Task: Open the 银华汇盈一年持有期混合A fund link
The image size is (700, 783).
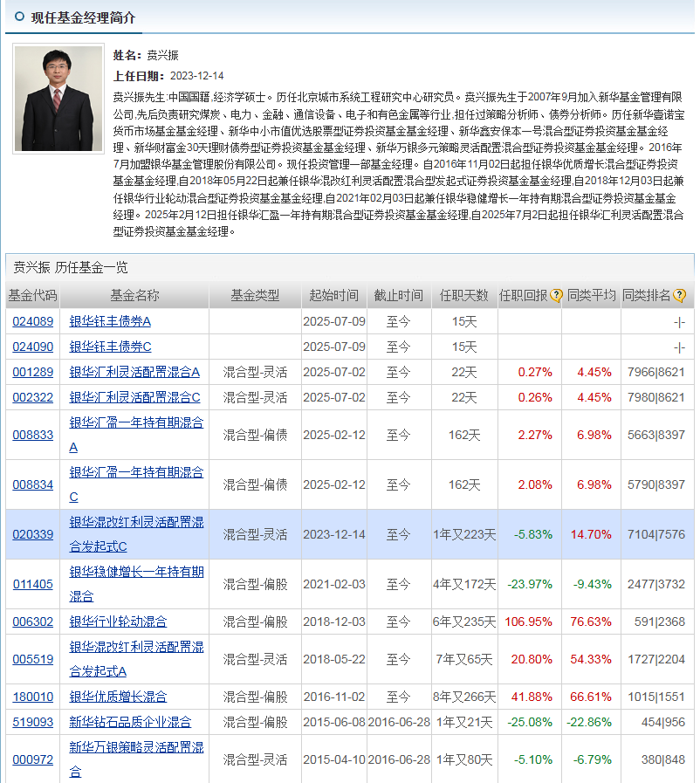Action: click(x=136, y=435)
